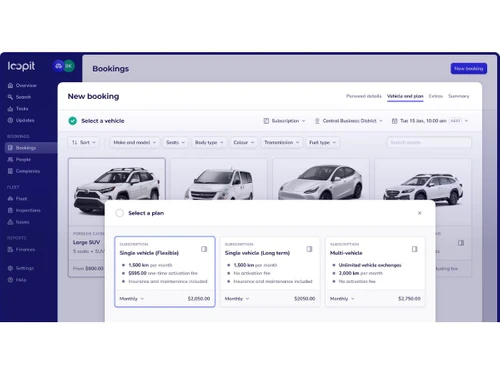Change the Tue 15 Jan date and time
This screenshot has width=500, height=375.
coord(430,121)
